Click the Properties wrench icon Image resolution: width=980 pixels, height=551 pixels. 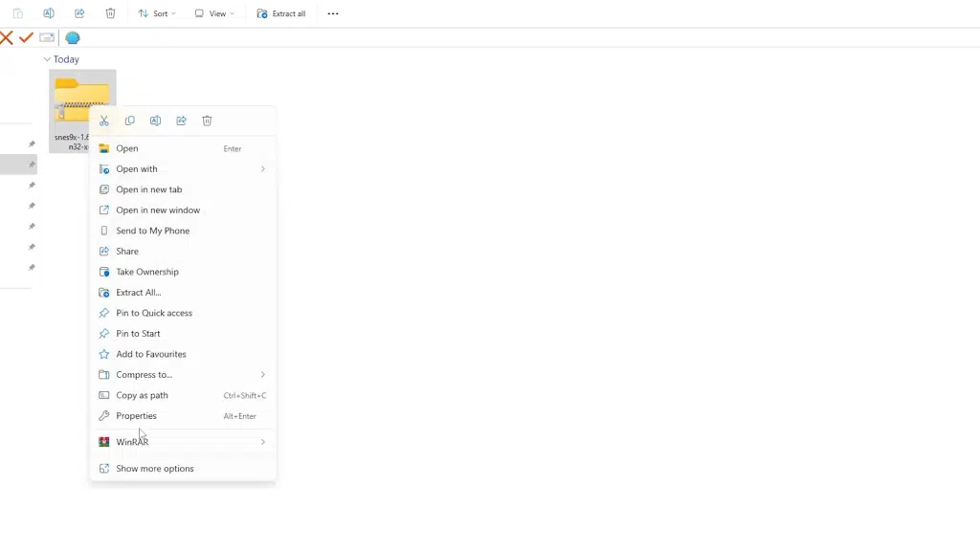(103, 415)
